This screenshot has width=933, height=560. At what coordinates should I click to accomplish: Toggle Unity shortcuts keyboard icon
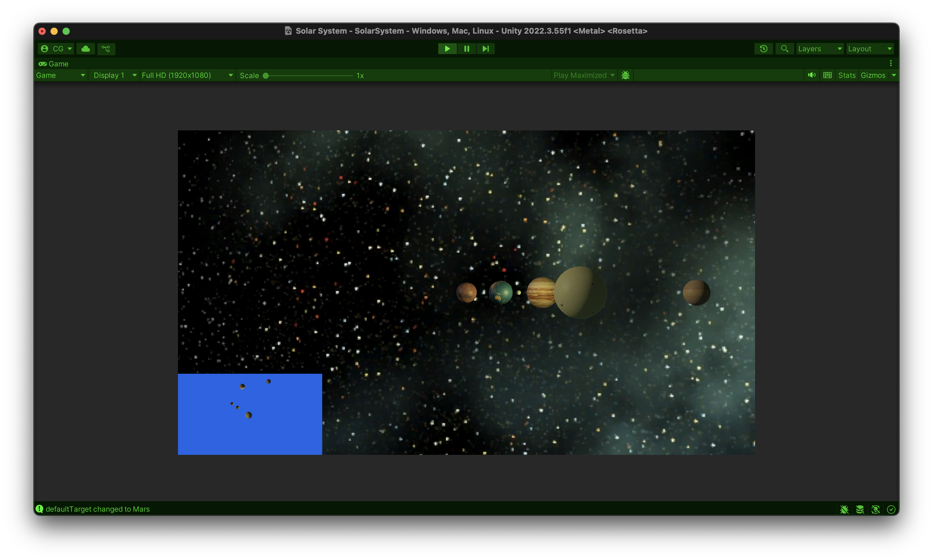click(827, 75)
